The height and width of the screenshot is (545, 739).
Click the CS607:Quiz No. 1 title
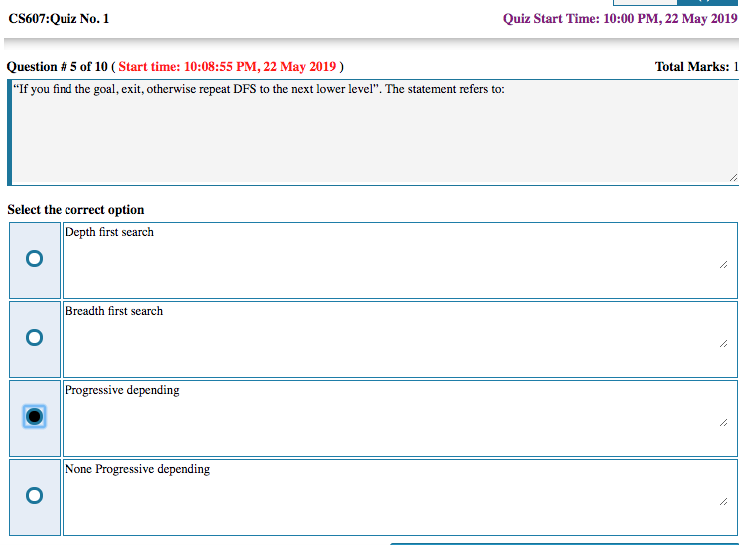click(x=59, y=19)
